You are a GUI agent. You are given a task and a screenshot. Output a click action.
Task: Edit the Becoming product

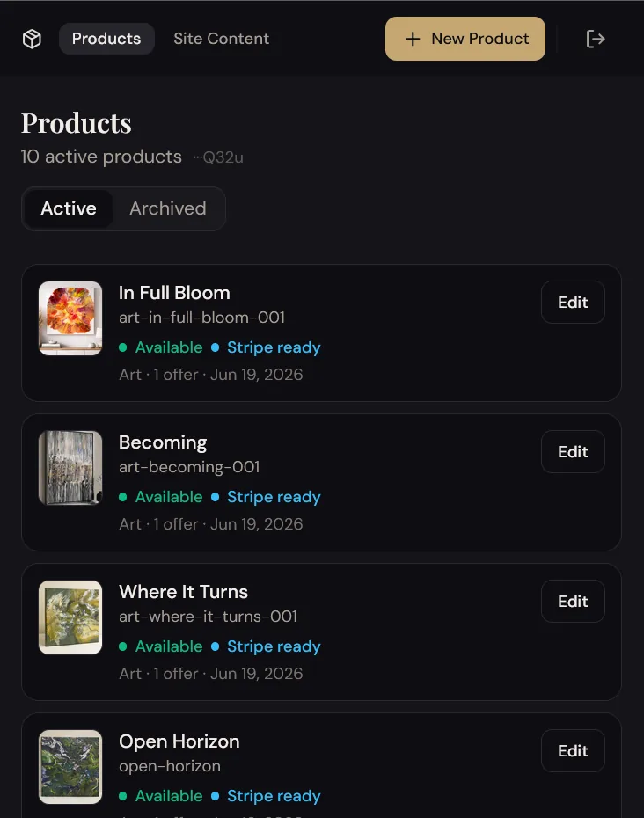click(x=573, y=452)
